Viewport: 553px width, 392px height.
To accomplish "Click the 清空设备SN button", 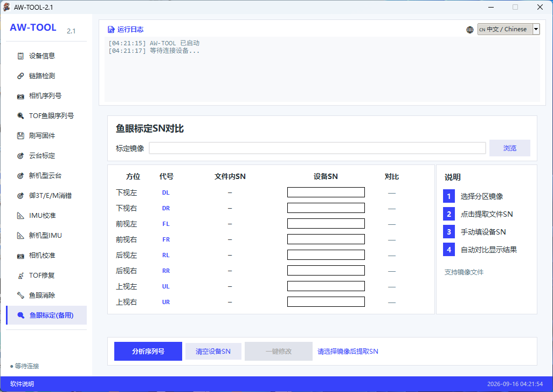I will [x=213, y=351].
